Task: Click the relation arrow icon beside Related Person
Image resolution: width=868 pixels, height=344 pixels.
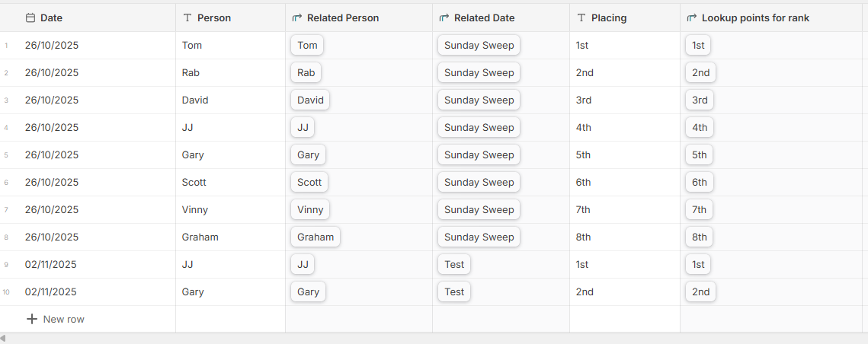Action: 297,18
